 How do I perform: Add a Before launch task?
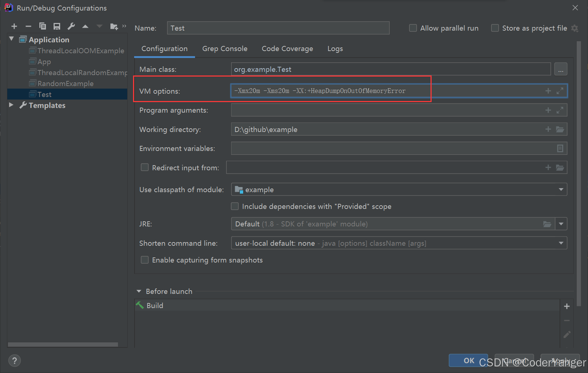tap(567, 306)
